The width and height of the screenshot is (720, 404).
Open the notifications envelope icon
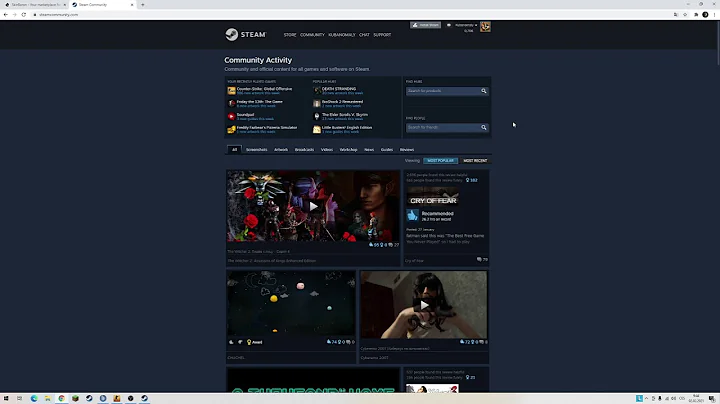pyautogui.click(x=449, y=25)
